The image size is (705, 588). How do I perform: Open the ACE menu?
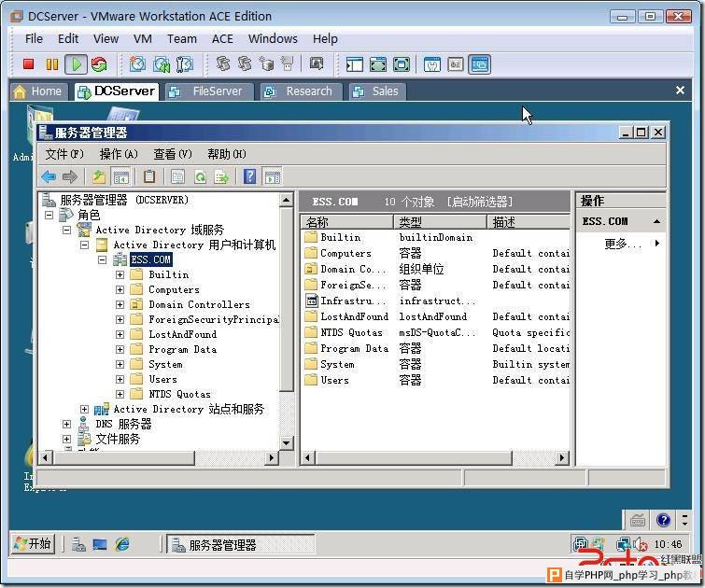pyautogui.click(x=222, y=39)
